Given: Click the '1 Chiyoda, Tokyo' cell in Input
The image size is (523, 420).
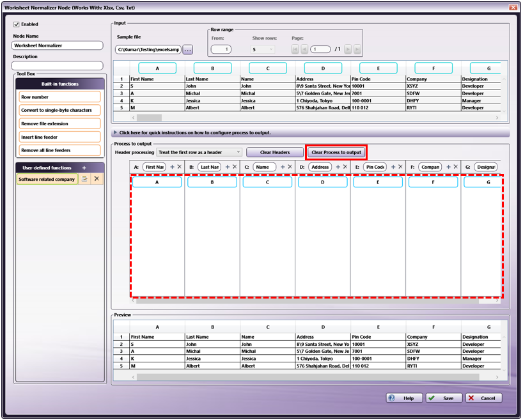Looking at the screenshot, I should (323, 101).
